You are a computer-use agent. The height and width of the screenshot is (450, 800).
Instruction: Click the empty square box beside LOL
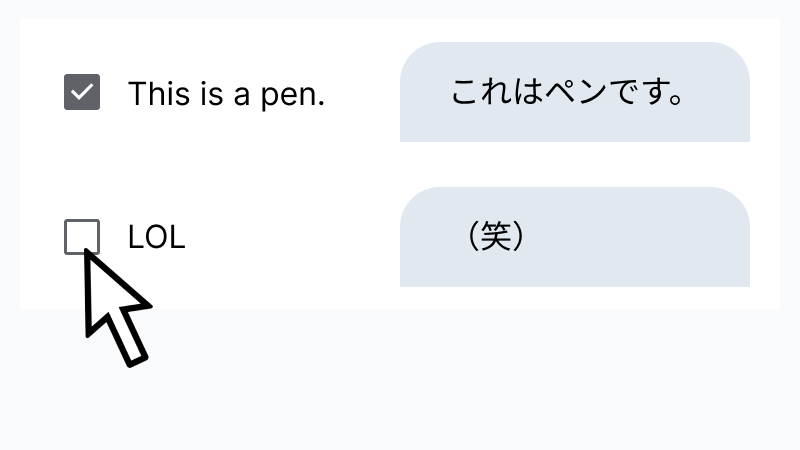[x=82, y=237]
